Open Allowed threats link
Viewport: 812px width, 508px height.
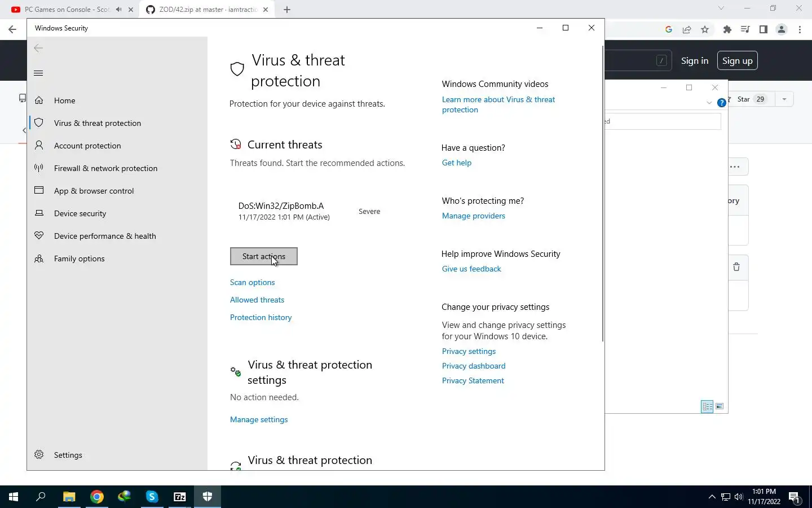point(257,300)
